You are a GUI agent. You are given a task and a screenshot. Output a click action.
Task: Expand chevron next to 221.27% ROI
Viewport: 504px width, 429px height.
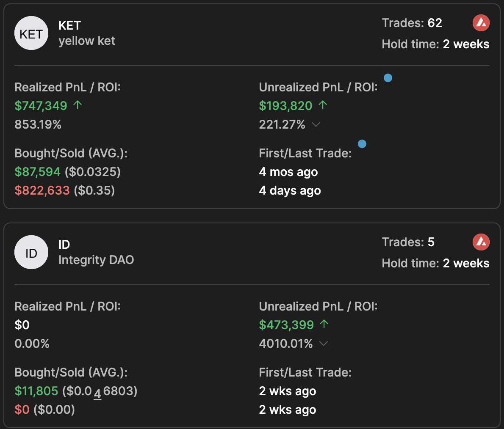[316, 124]
